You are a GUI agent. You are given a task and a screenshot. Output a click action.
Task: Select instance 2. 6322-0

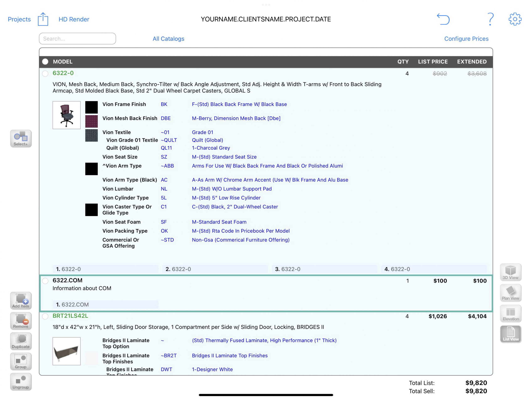[x=215, y=269]
